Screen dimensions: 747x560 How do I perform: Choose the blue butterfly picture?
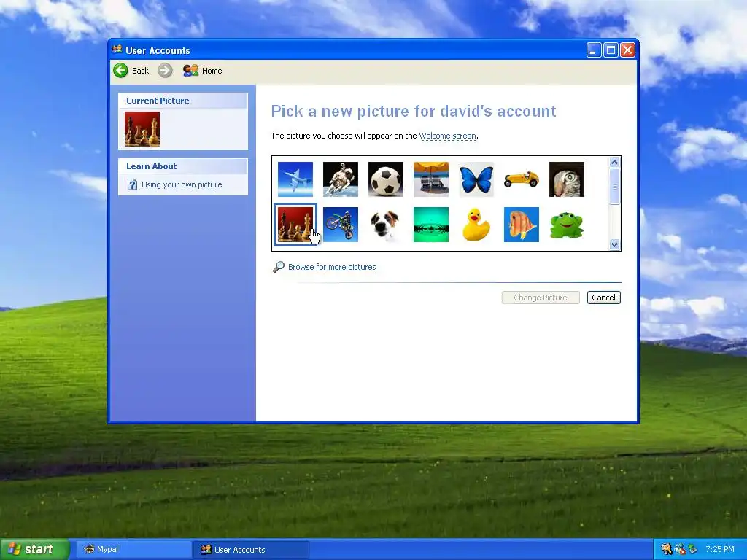tap(476, 179)
